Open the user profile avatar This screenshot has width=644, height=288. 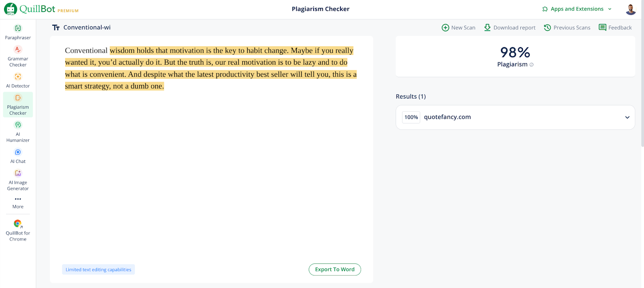(630, 9)
